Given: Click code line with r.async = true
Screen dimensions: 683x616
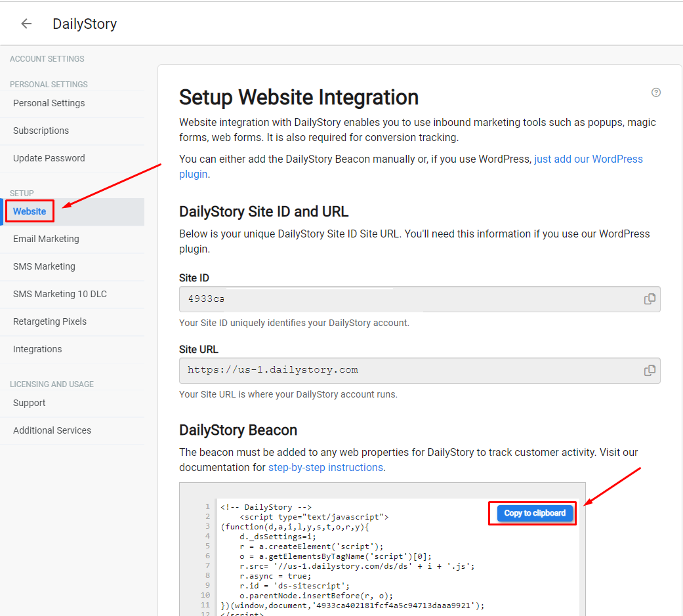Looking at the screenshot, I should pyautogui.click(x=276, y=576).
